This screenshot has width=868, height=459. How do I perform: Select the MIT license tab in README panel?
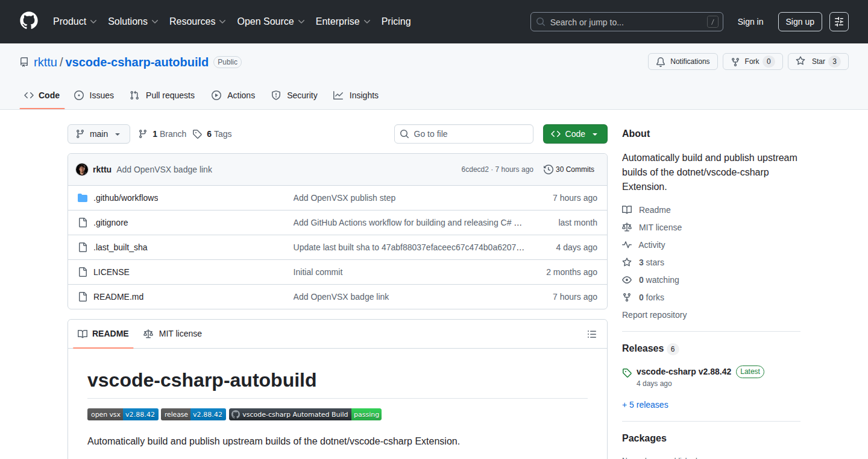click(172, 334)
